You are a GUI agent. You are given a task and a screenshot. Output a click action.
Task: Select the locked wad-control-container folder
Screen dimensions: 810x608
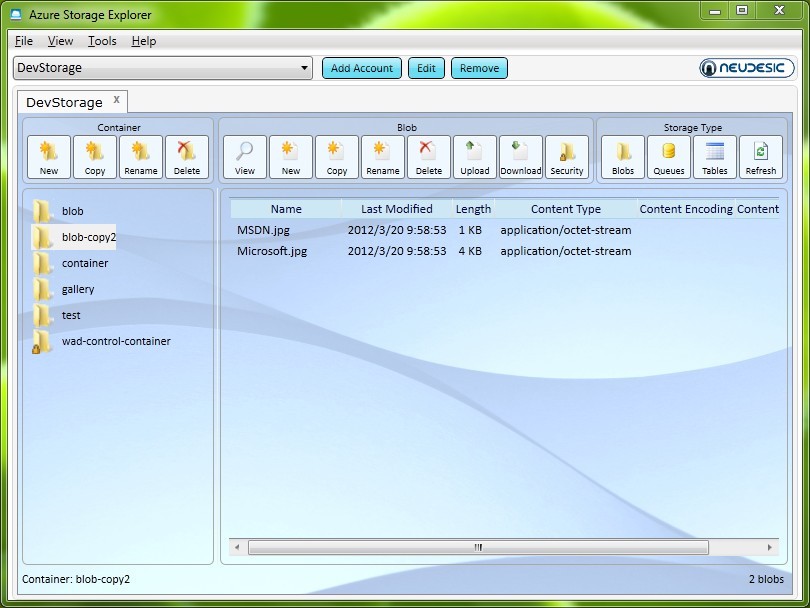(x=101, y=341)
